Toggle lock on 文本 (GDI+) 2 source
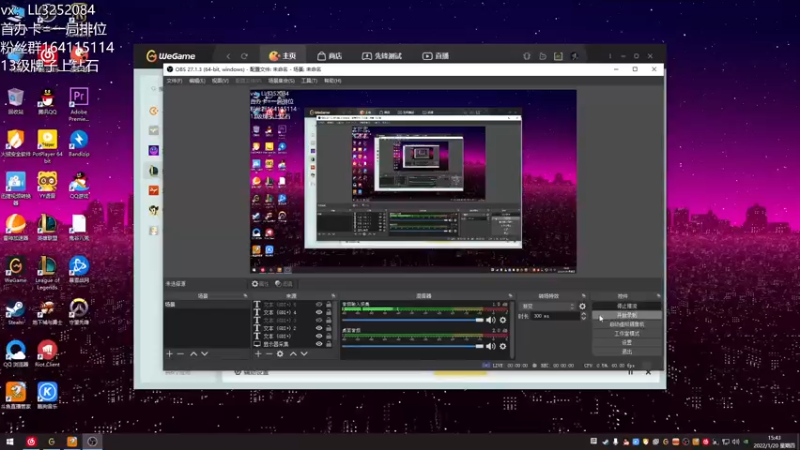The image size is (800, 450). (329, 328)
